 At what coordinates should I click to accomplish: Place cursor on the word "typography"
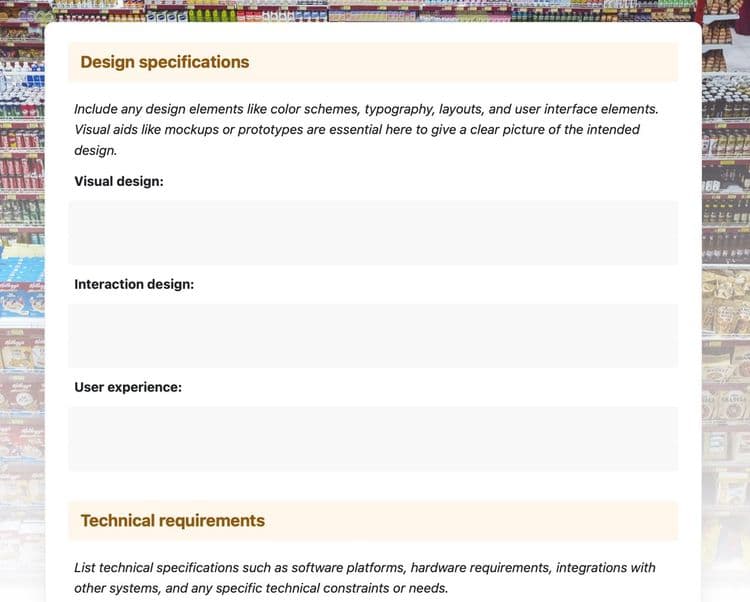click(399, 109)
